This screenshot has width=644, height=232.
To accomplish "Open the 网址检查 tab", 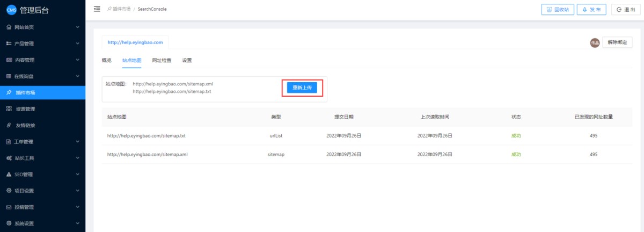I will [x=162, y=60].
